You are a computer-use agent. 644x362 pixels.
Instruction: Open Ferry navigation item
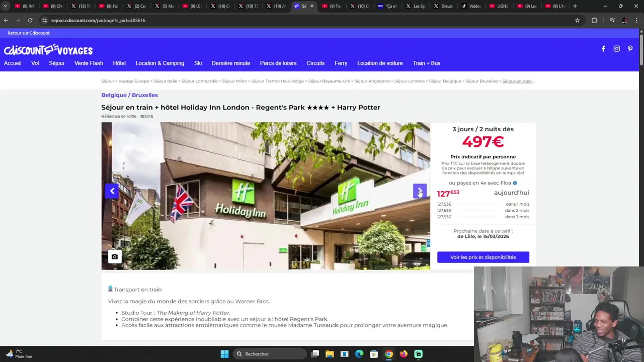[x=341, y=63]
